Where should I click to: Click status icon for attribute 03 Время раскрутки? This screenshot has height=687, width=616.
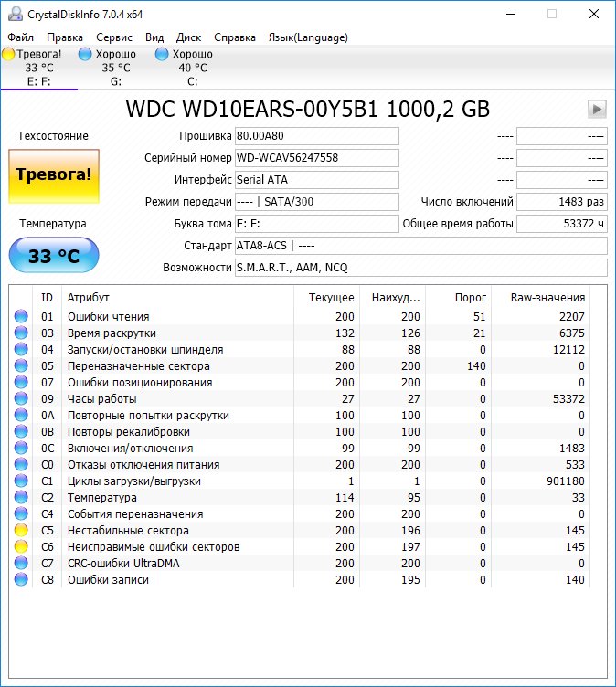coord(21,333)
